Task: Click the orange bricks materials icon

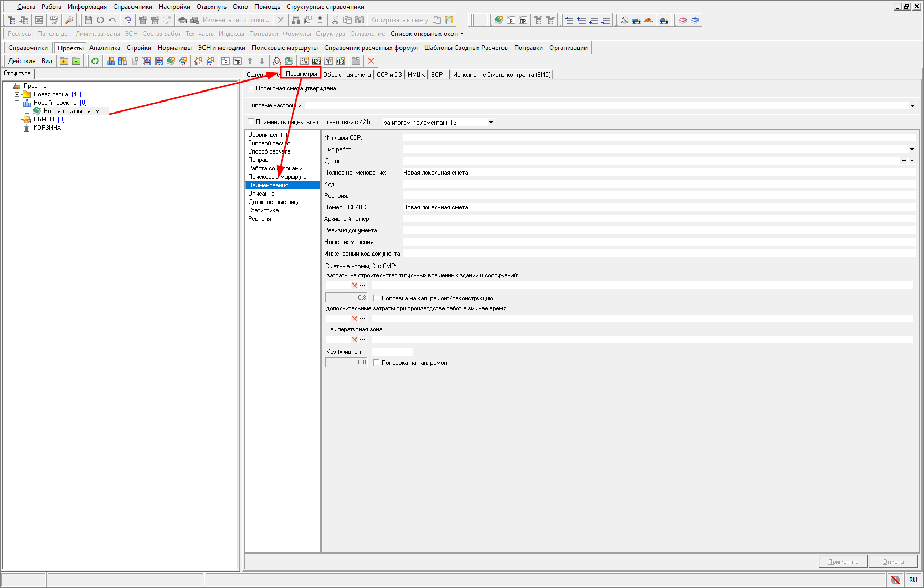Action: coord(649,20)
